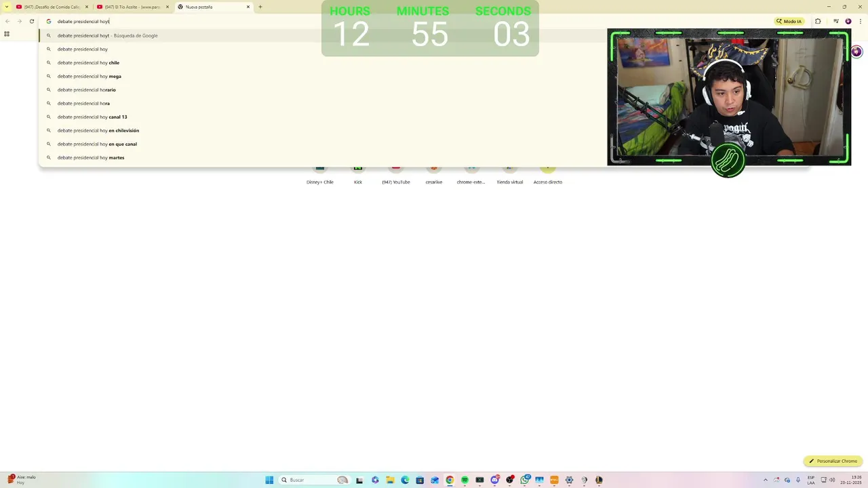The image size is (868, 488).
Task: Open the clock and date 13:26
Action: pos(851,480)
